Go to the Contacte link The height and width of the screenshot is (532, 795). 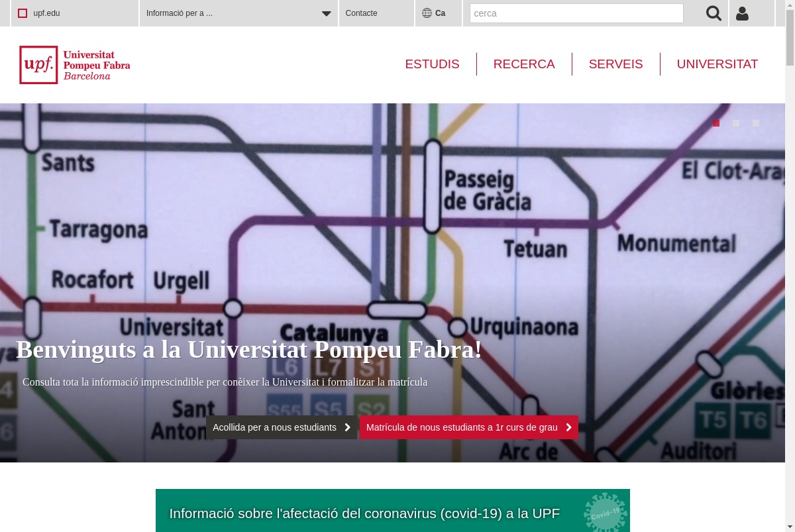coord(362,13)
